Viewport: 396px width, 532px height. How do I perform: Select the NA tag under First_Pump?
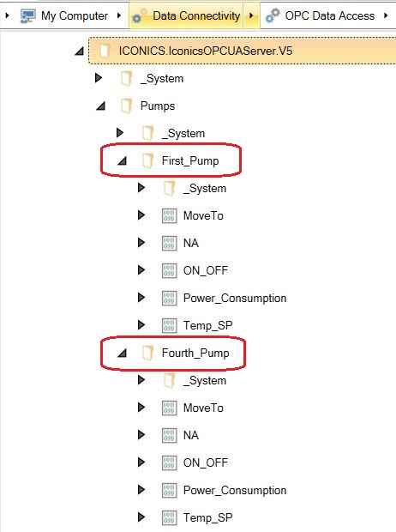pos(191,244)
